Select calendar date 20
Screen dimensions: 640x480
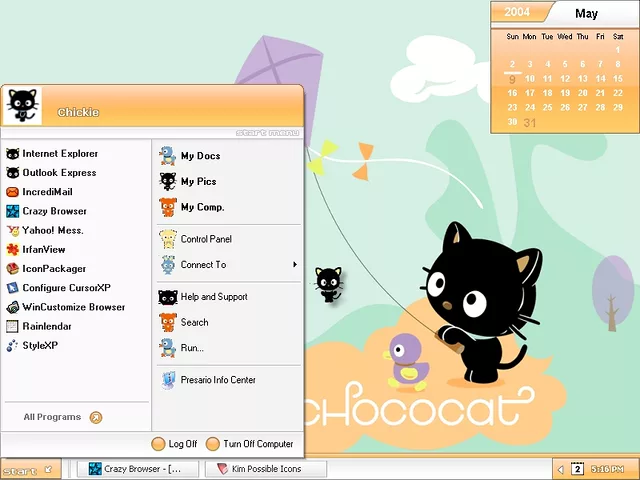pos(582,93)
